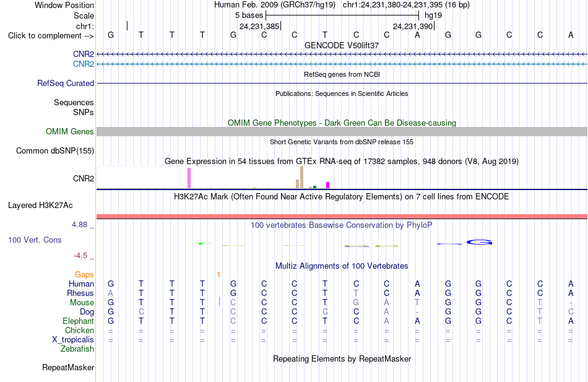Click the large blue G conservation logo
This screenshot has height=382, width=588.
(x=479, y=243)
